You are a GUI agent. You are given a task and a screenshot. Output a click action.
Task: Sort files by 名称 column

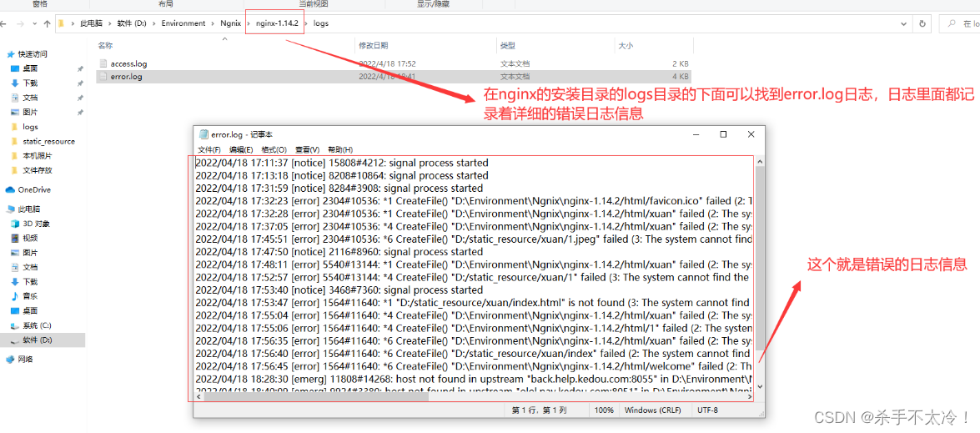105,46
